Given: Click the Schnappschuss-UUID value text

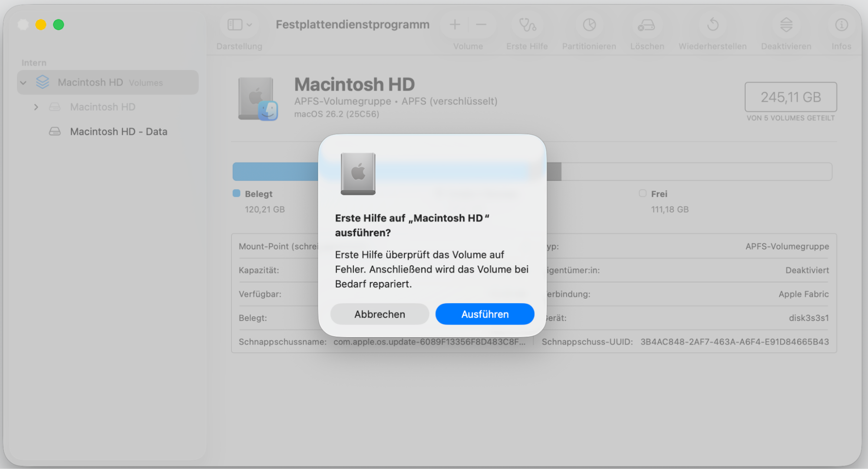Looking at the screenshot, I should click(x=735, y=342).
